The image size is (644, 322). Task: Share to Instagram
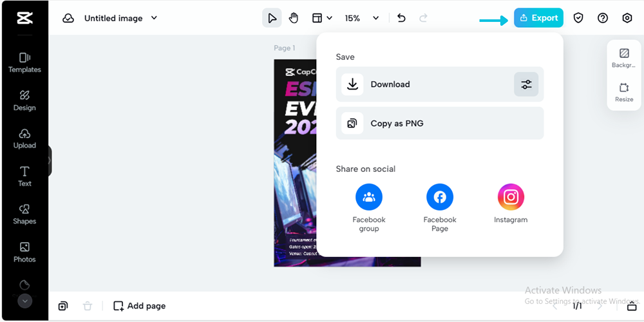[511, 204]
